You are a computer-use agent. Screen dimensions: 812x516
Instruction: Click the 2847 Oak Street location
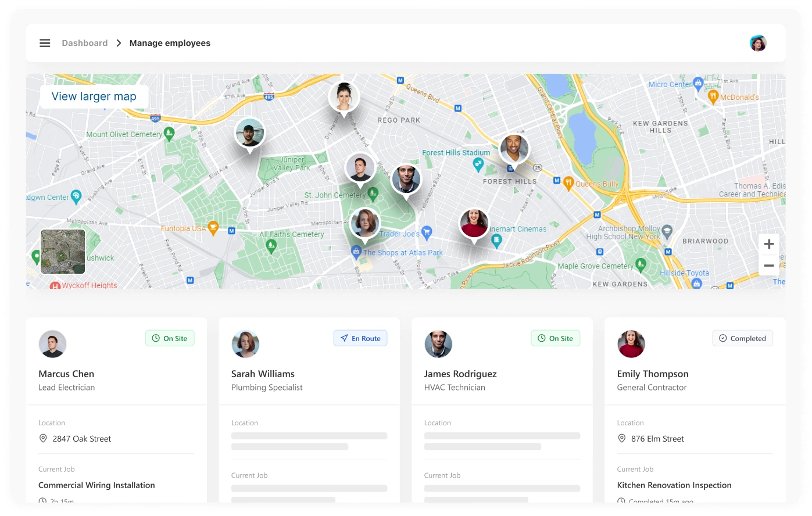81,439
